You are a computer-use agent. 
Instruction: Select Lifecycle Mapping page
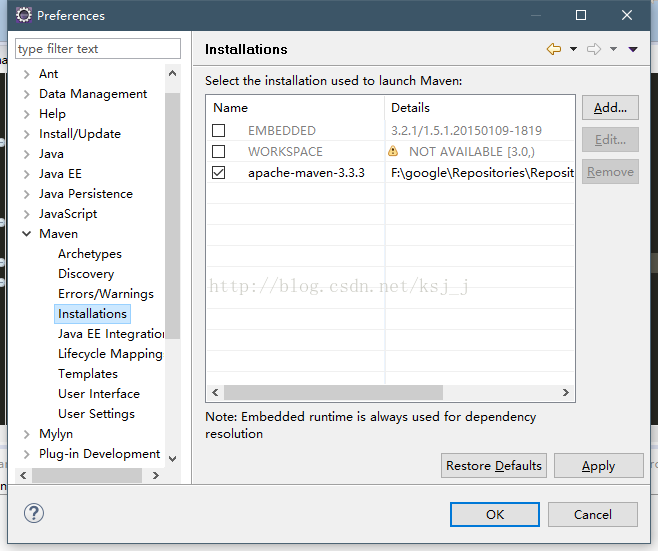[x=110, y=354]
